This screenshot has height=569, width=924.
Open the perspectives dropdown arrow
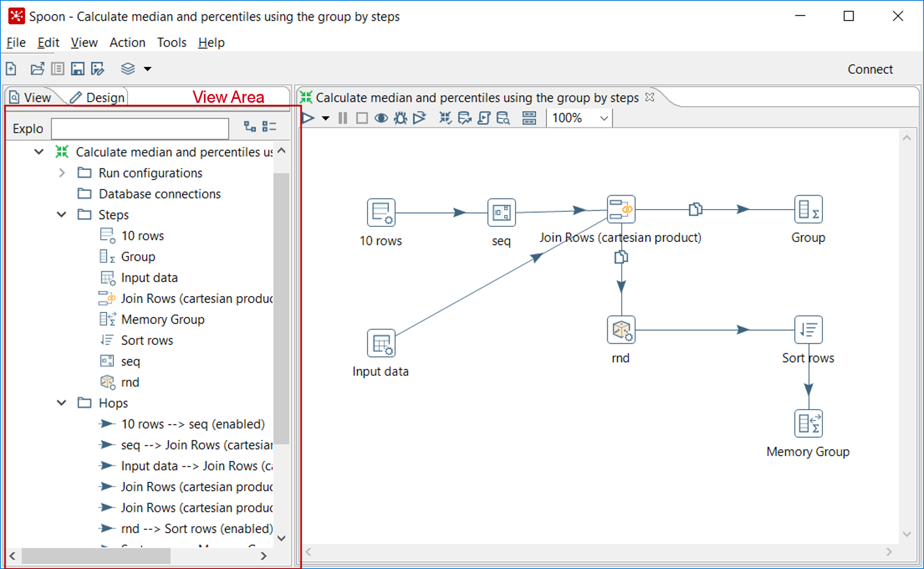147,69
